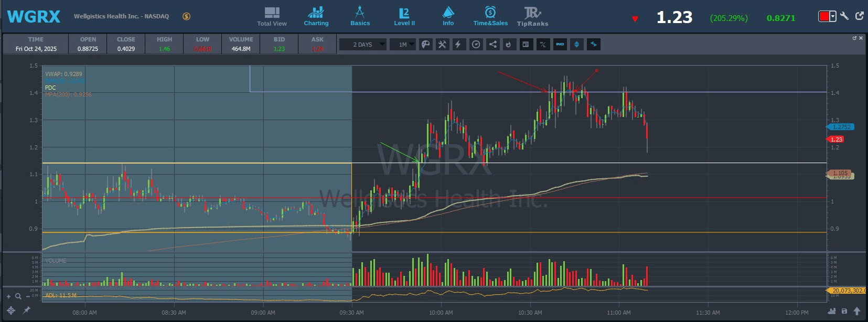This screenshot has width=868, height=322.
Task: Toggle the IND indicators button
Action: tap(560, 45)
